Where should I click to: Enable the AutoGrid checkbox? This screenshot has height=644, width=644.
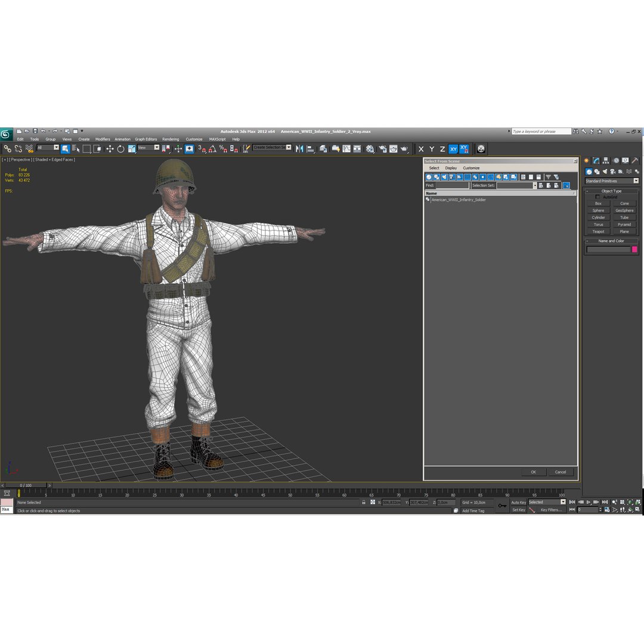tap(597, 197)
